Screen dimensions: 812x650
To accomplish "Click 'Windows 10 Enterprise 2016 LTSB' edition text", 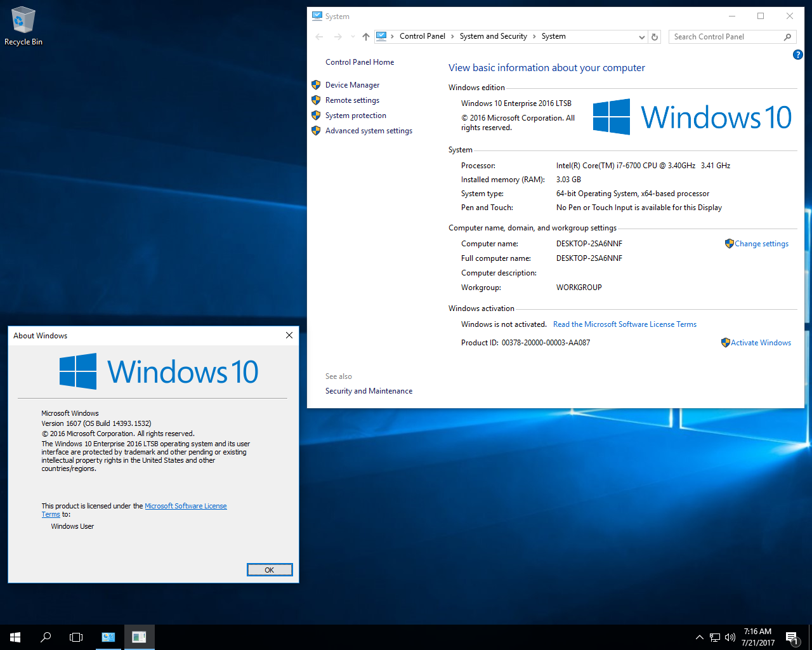I will pyautogui.click(x=516, y=103).
